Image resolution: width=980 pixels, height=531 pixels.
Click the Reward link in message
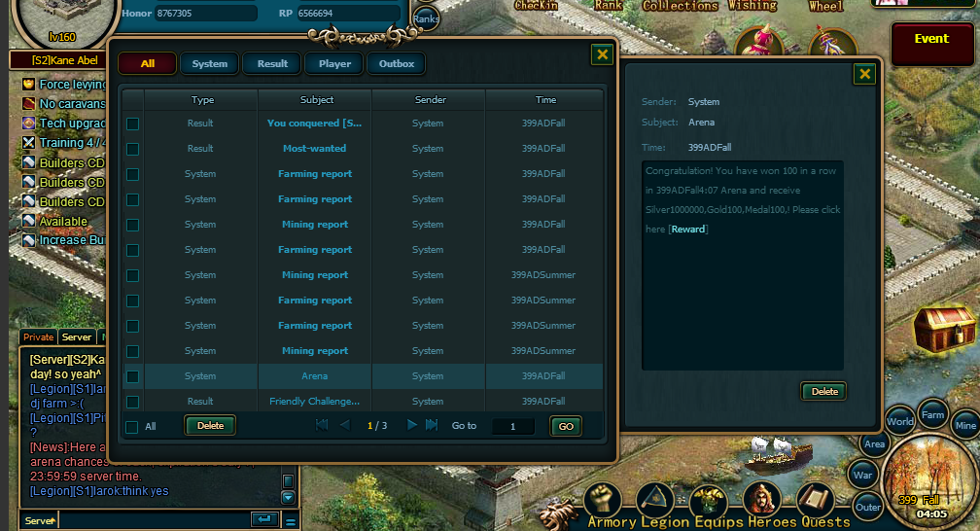[x=688, y=229]
